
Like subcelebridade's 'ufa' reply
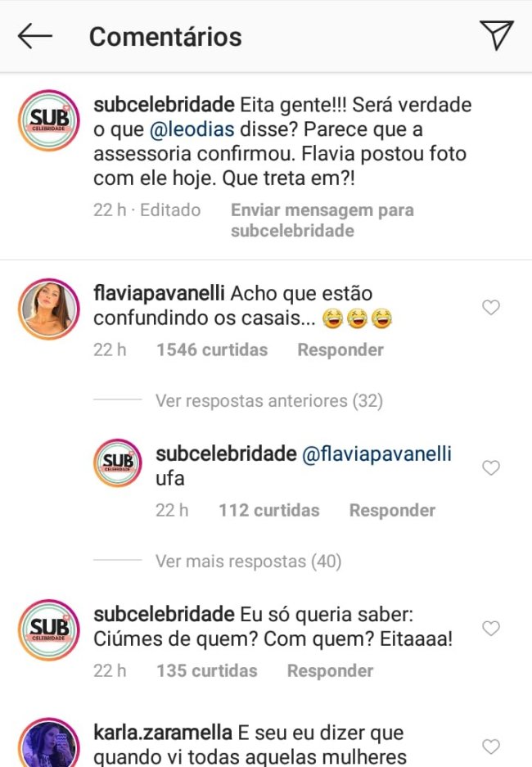(x=491, y=467)
